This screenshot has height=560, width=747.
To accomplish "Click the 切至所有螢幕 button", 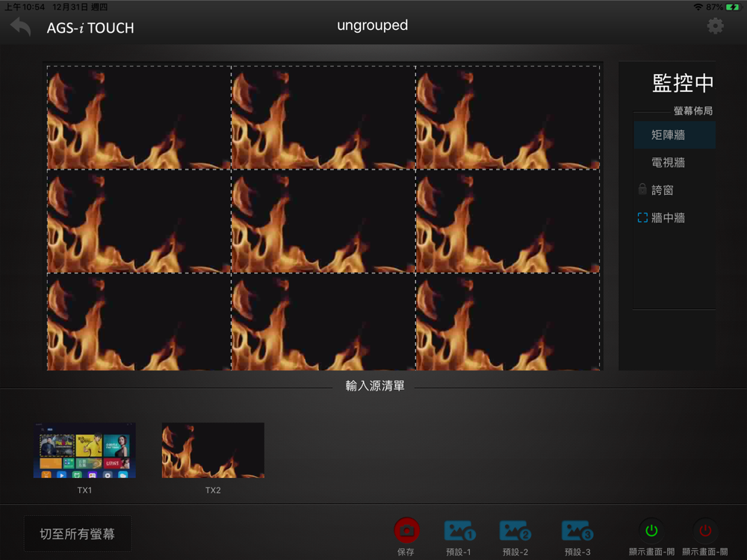I will [78, 534].
